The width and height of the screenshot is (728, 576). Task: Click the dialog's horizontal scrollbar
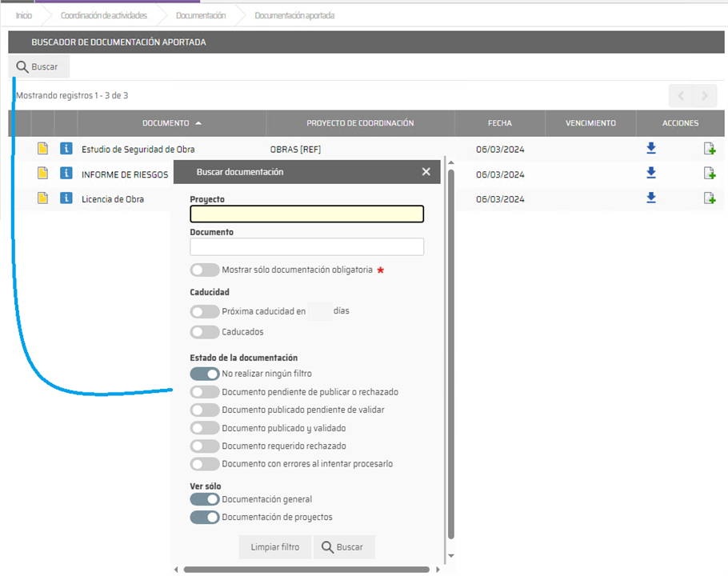click(308, 570)
